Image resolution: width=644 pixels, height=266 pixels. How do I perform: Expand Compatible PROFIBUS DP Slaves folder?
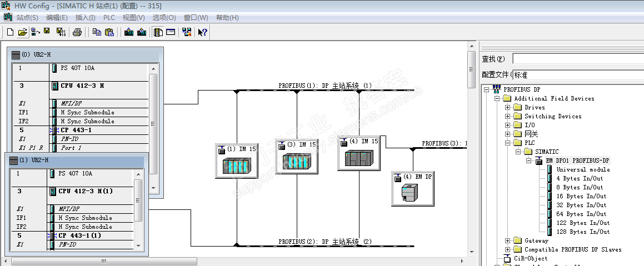click(x=508, y=249)
